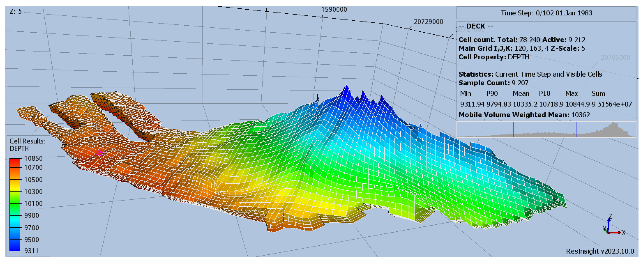Click the red band in the DEPTH legend
Viewport: 644px width, 263px height.
click(x=15, y=163)
